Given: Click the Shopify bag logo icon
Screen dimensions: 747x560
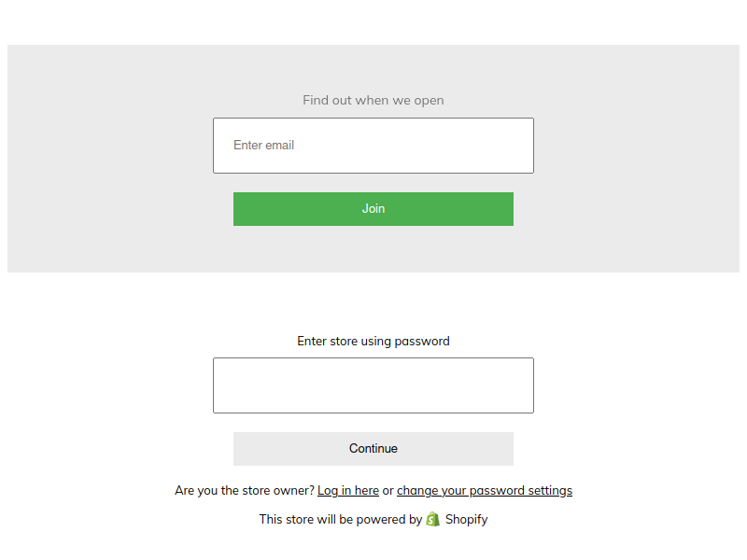Looking at the screenshot, I should click(432, 519).
